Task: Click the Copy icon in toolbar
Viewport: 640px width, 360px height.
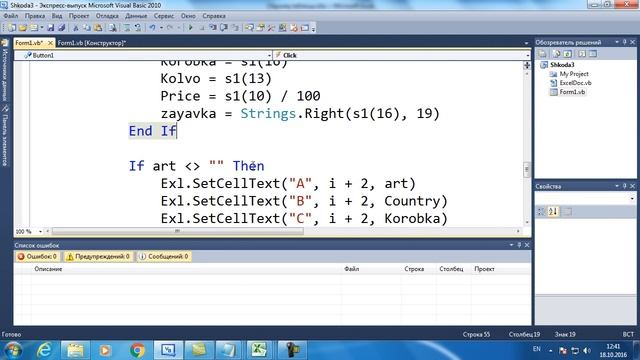Action: [x=87, y=28]
